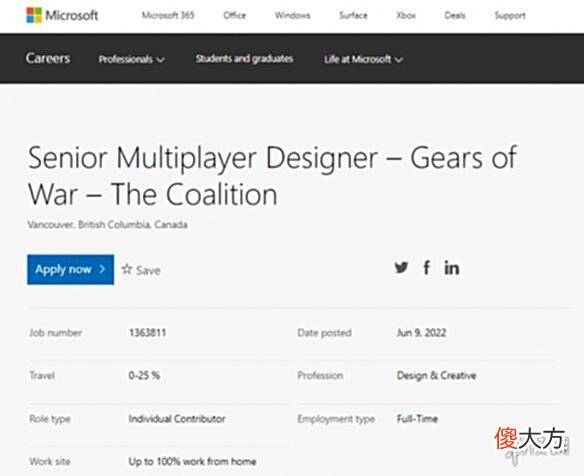
Task: Share job on Facebook
Action: [427, 267]
